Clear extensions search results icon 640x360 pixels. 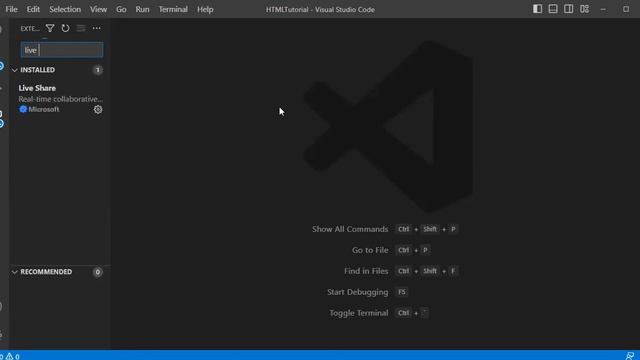point(81,28)
